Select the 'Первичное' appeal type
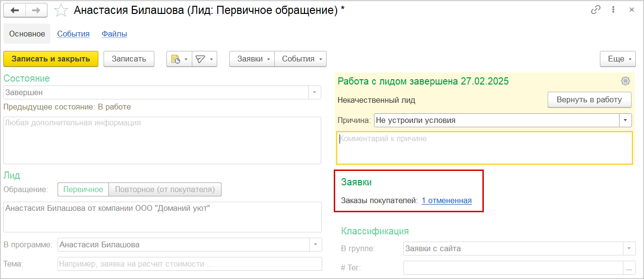 tap(83, 190)
